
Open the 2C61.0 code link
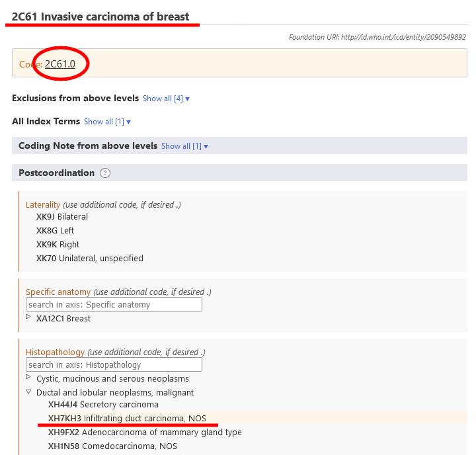(60, 64)
